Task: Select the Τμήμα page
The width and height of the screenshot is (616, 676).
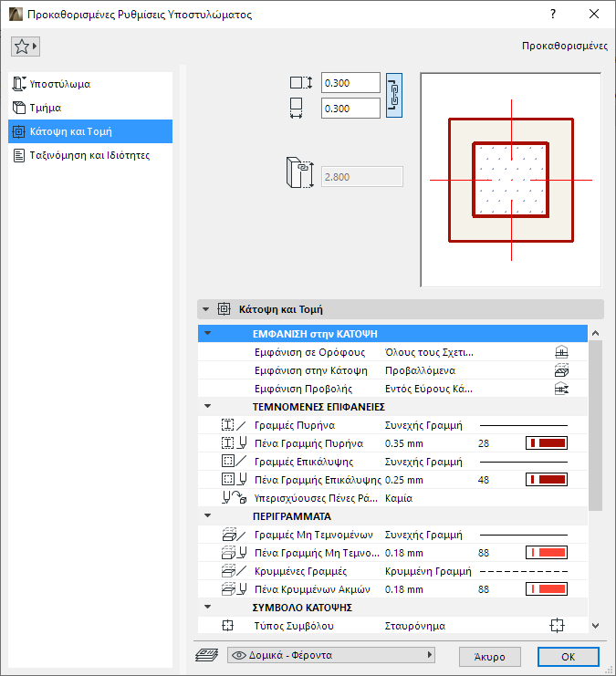Action: [x=90, y=108]
